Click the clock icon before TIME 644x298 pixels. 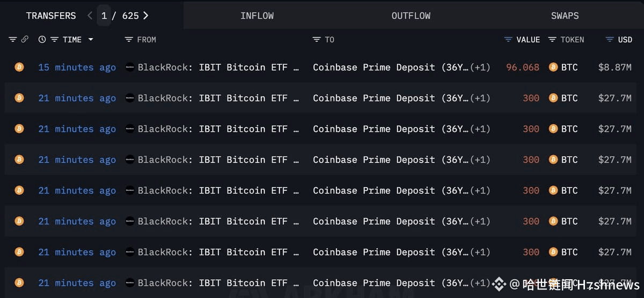click(42, 39)
